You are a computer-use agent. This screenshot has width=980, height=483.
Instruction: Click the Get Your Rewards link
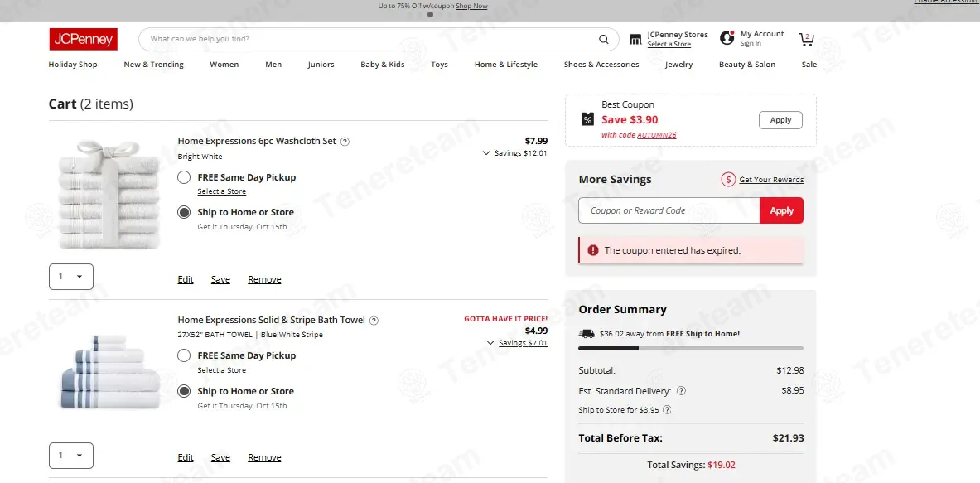tap(771, 180)
